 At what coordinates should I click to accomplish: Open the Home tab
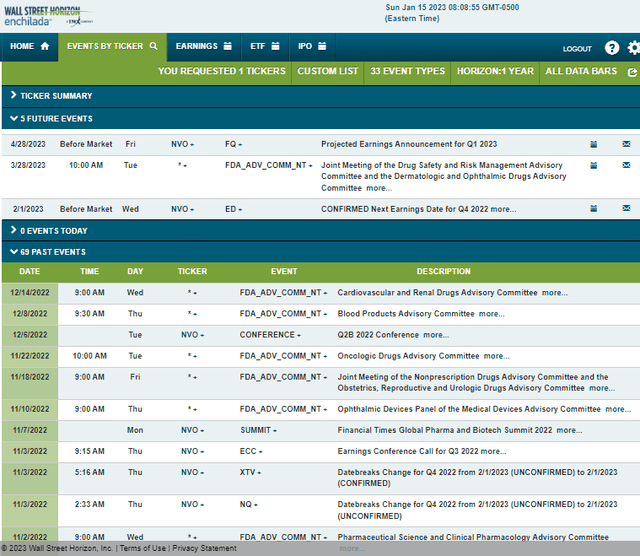(29, 47)
